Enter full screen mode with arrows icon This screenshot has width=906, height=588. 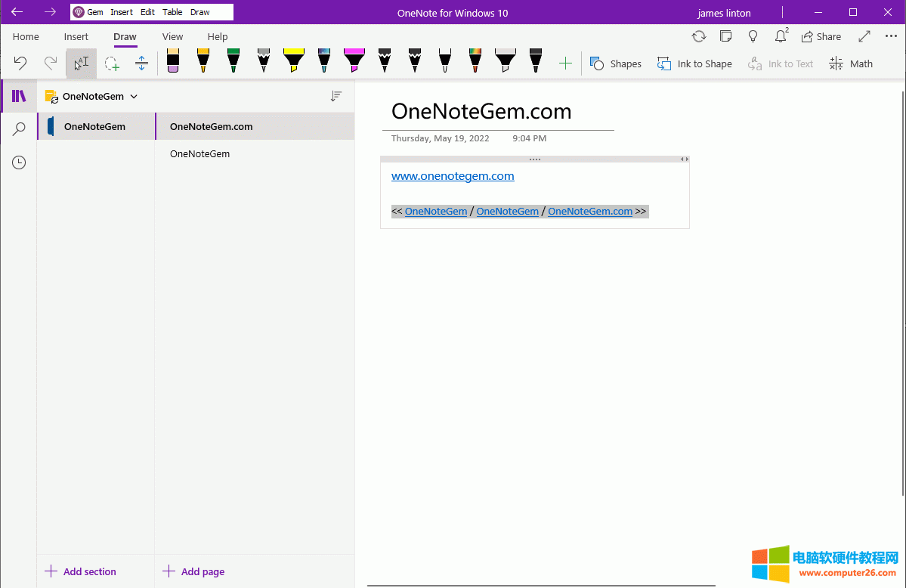point(864,36)
